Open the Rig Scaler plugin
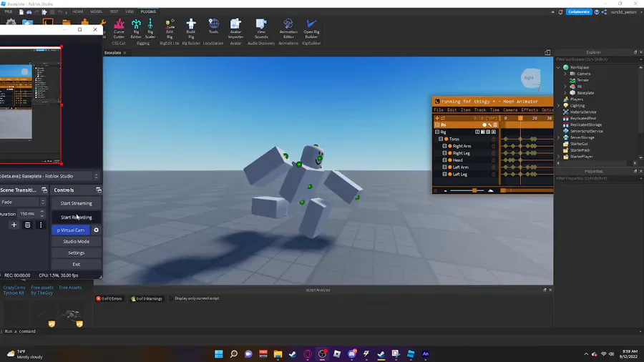The width and height of the screenshot is (644, 362). point(150,29)
